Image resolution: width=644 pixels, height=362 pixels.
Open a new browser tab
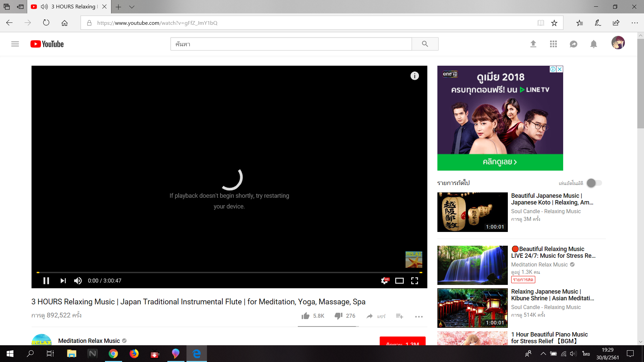118,7
